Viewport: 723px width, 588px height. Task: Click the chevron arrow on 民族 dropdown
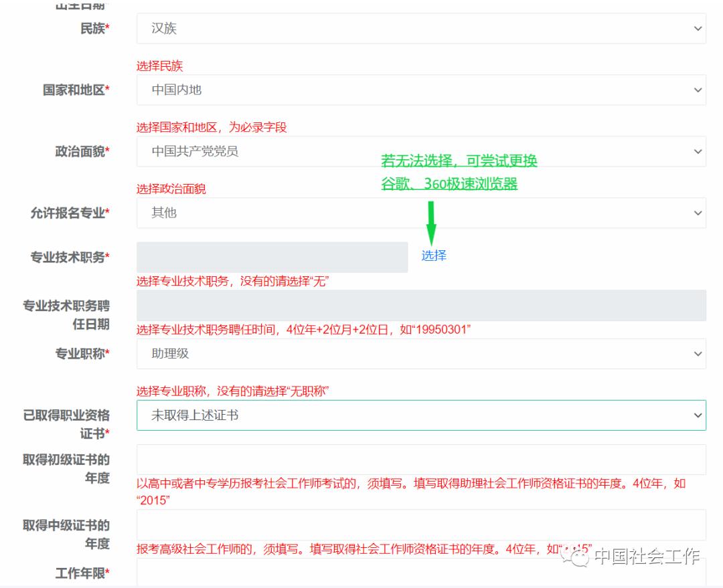coord(698,29)
